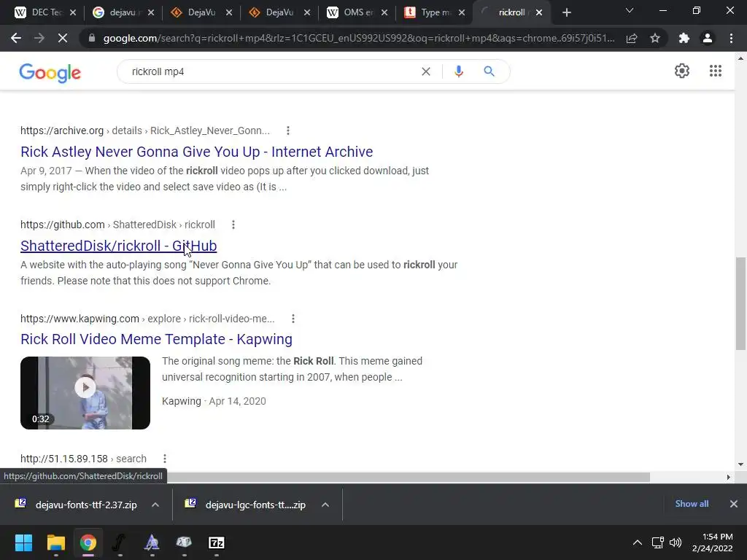Click the address bar URL

pyautogui.click(x=358, y=38)
